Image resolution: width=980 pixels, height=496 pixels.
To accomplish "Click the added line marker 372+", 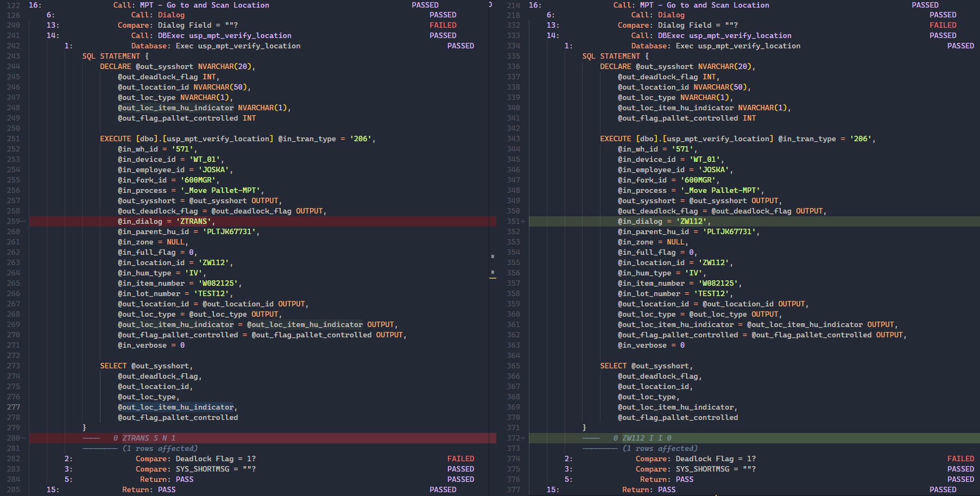I will (x=516, y=438).
